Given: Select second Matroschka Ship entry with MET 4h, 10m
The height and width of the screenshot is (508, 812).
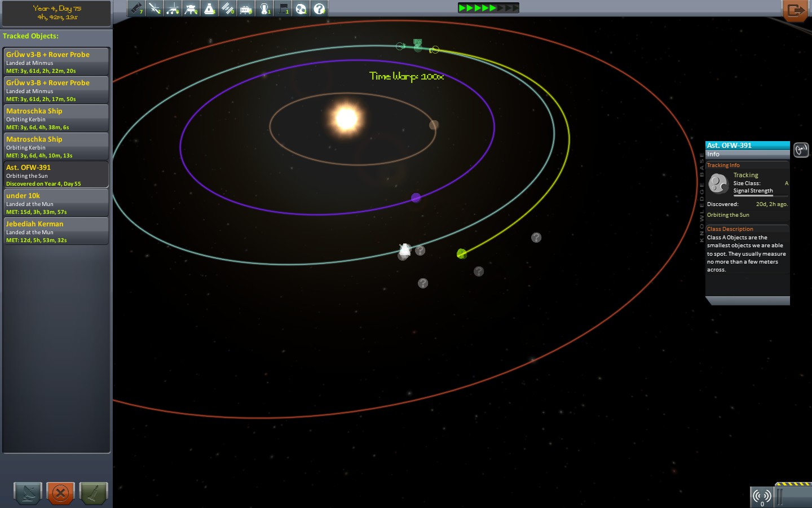Looking at the screenshot, I should 56,146.
